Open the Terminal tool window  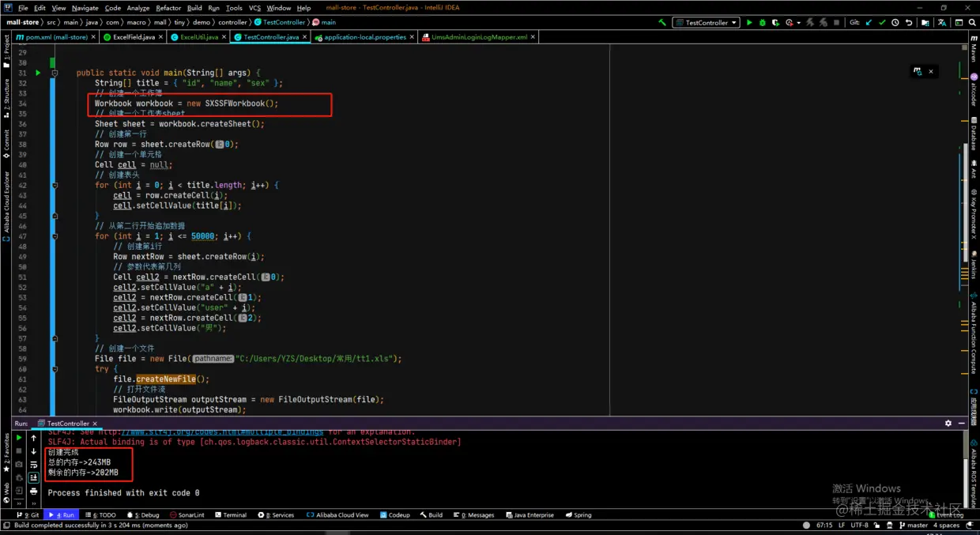click(230, 514)
